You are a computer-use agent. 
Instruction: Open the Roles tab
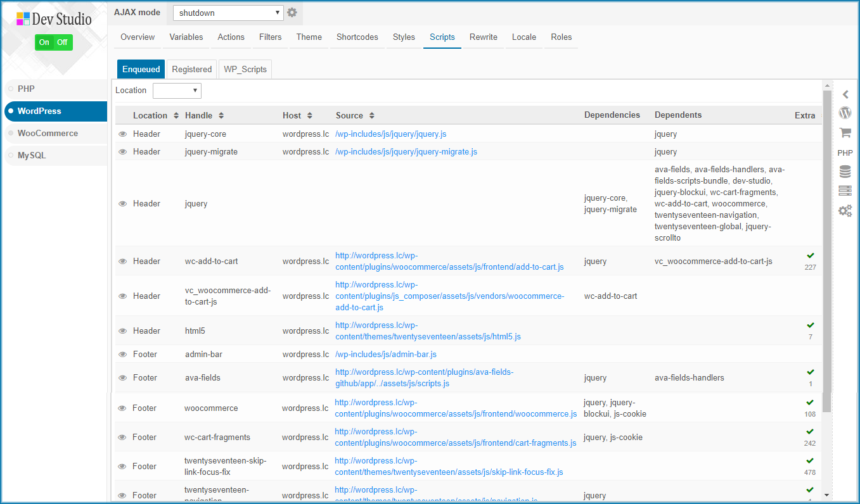pyautogui.click(x=562, y=37)
